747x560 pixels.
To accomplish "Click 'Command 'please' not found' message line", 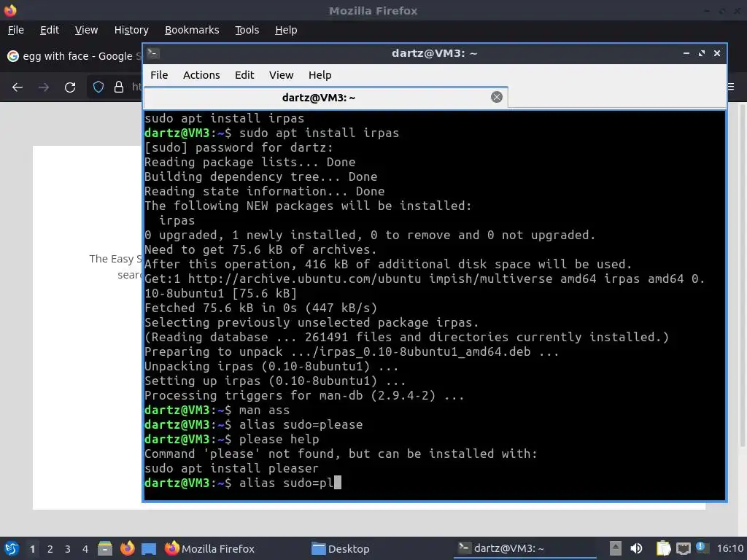I will click(341, 454).
